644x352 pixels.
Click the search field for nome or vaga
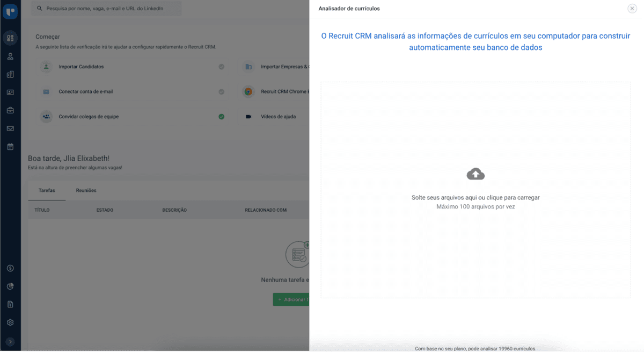(105, 9)
